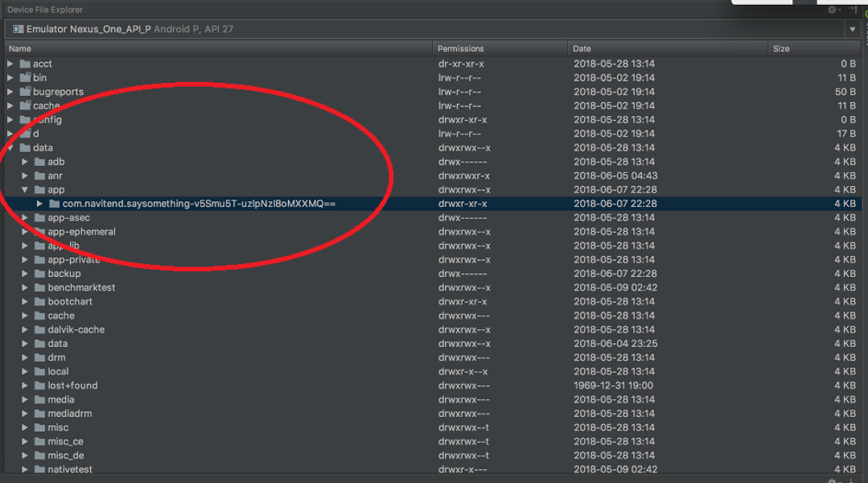Screen dimensions: 868x483
Task: Click the hide tool window icon
Action: click(854, 10)
